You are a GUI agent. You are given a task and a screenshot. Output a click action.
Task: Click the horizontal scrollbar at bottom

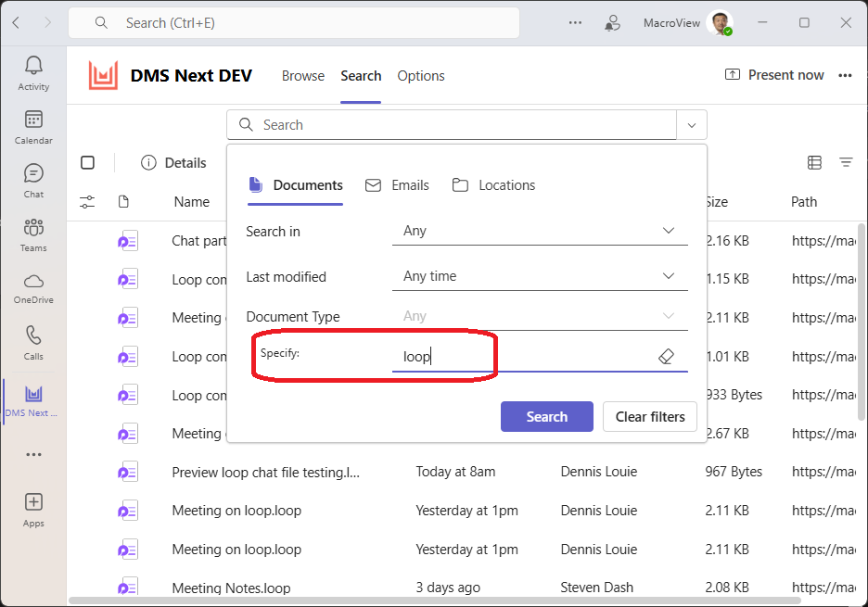point(435,601)
